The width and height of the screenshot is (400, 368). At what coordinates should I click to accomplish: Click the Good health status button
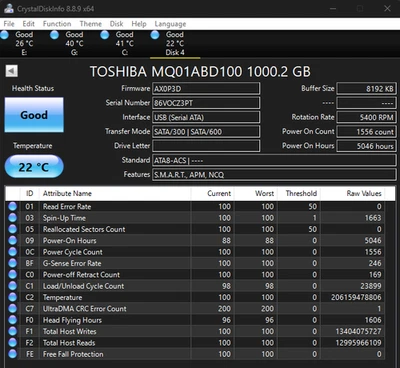(x=34, y=115)
